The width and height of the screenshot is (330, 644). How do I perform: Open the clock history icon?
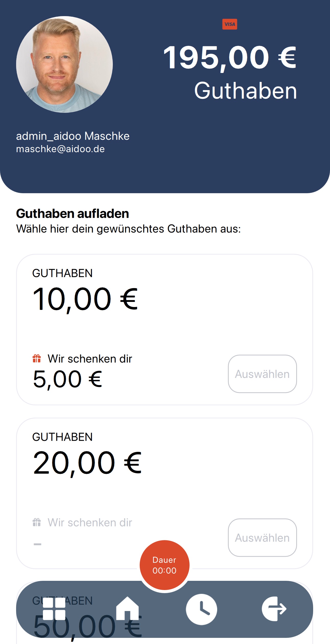[201, 609]
